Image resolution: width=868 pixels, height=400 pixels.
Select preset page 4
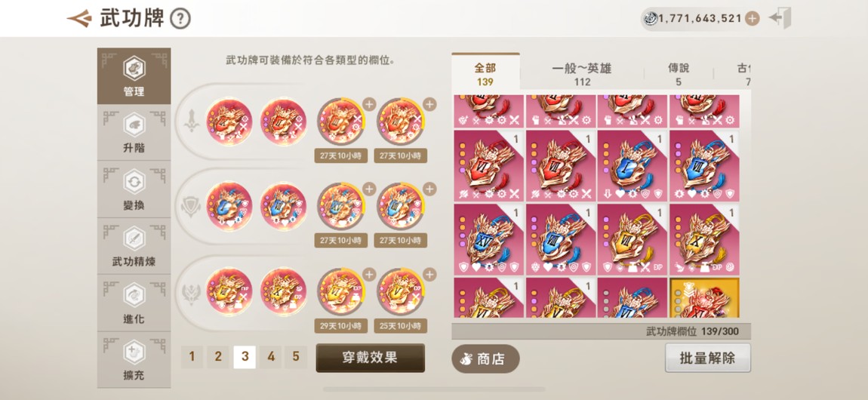[x=271, y=357]
